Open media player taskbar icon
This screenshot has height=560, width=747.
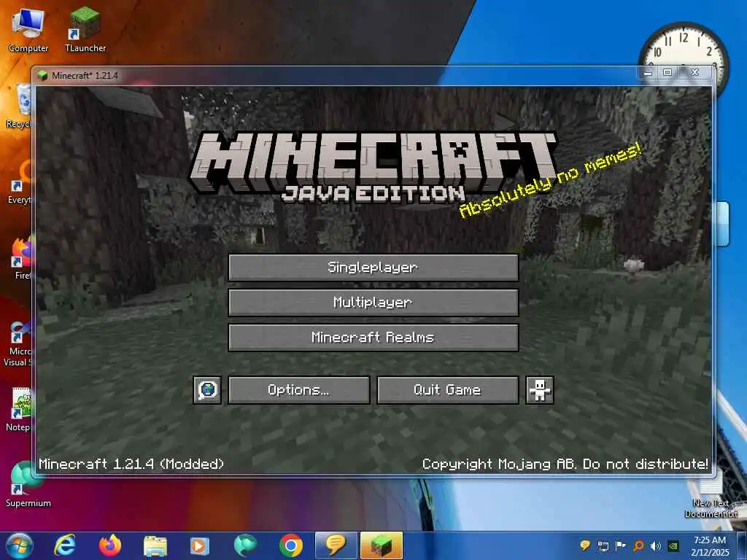click(200, 545)
